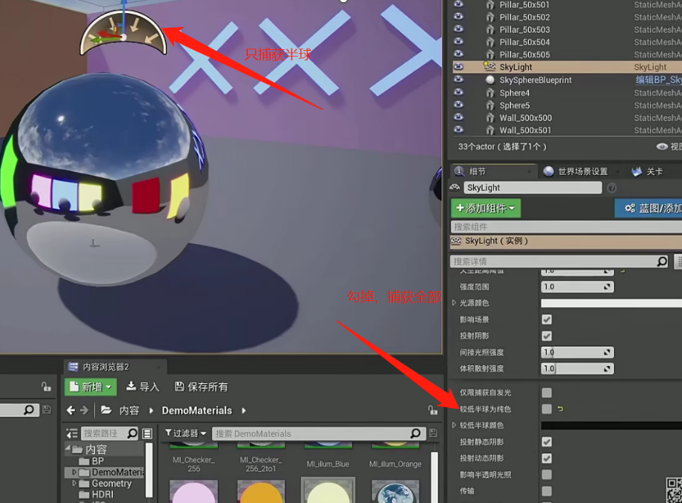The image size is (682, 503).
Task: Click the lock icon in content browser
Action: pyautogui.click(x=432, y=410)
